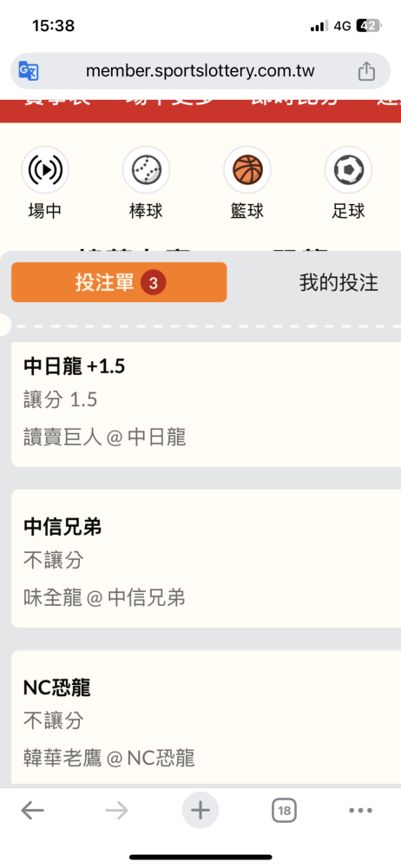Open the tab switcher showing 18 tabs
The height and width of the screenshot is (868, 401).
[x=284, y=811]
